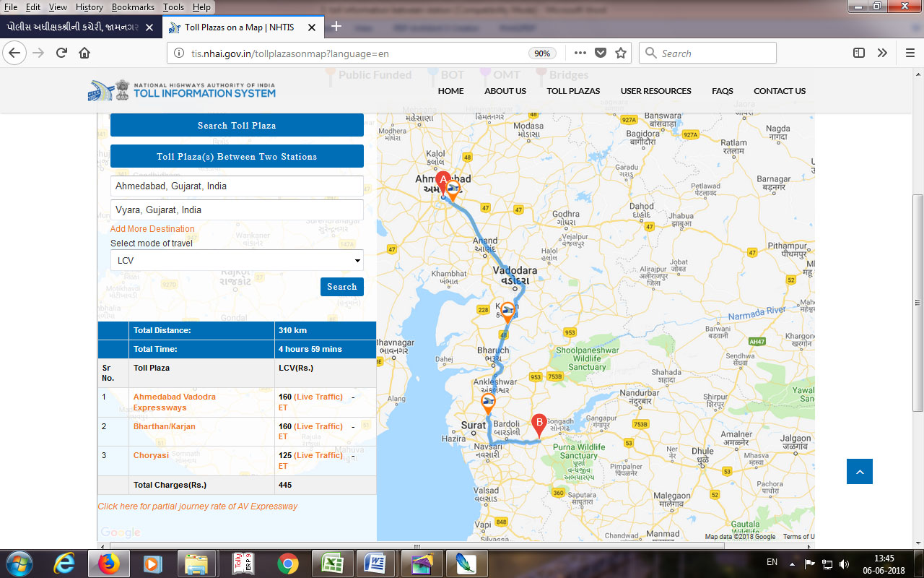924x578 pixels.
Task: Click the Pocket save icon
Action: pyautogui.click(x=600, y=53)
